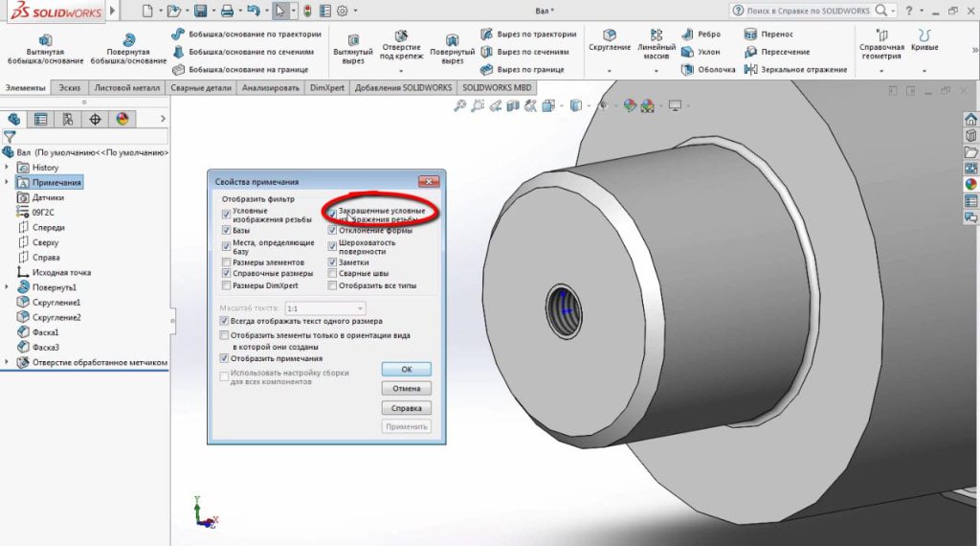The height and width of the screenshot is (546, 980).
Task: Toggle Условные изображения резьбы checkbox
Action: pos(226,214)
